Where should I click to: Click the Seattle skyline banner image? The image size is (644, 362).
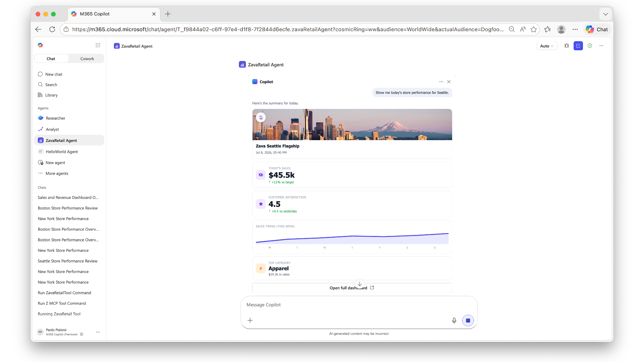point(352,124)
